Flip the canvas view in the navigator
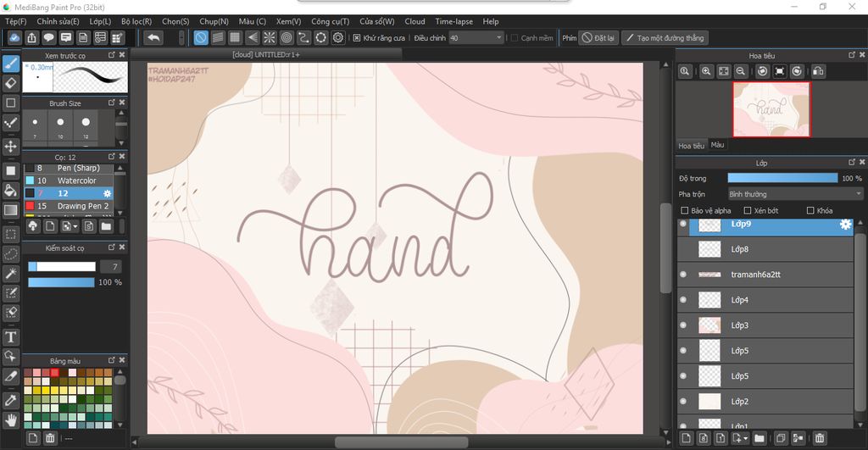Viewport: 868px width, 450px height. click(818, 71)
